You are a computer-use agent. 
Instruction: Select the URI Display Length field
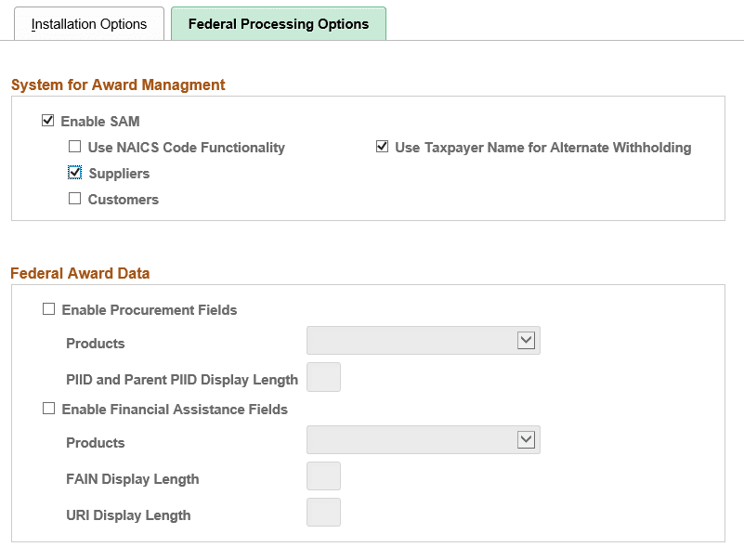tap(323, 512)
